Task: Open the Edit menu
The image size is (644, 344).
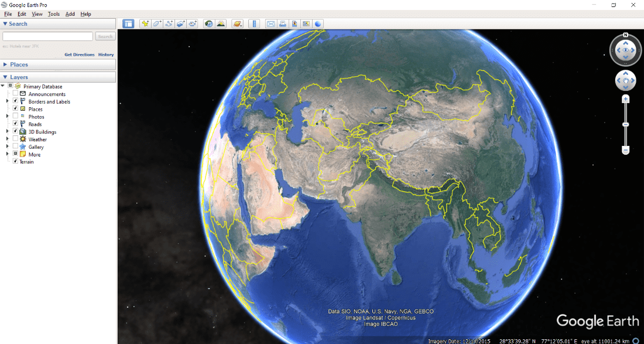Action: click(22, 14)
